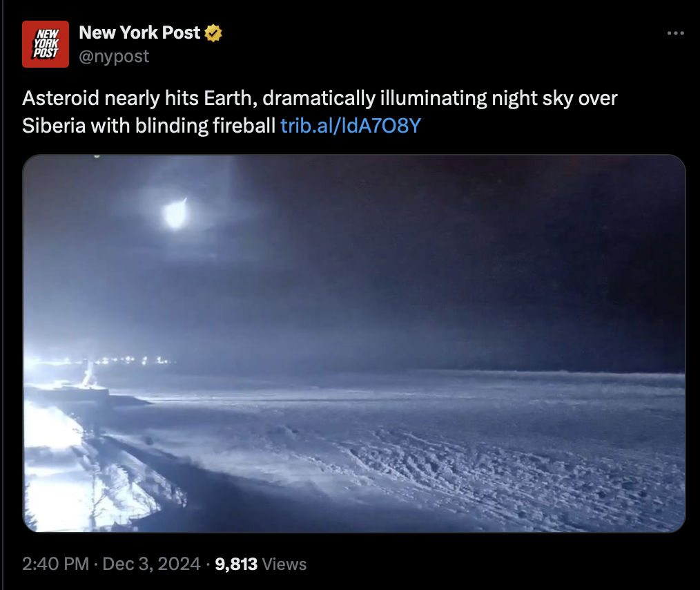Click the glowing fireball in the photo

coord(175,213)
